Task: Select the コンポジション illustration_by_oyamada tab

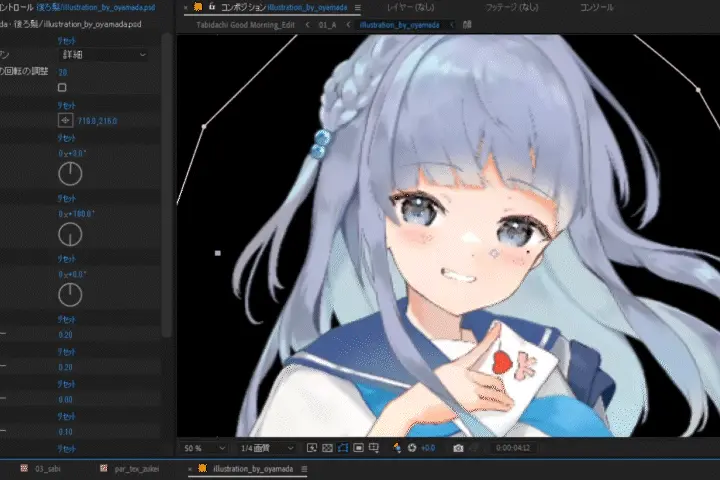Action: [284, 7]
